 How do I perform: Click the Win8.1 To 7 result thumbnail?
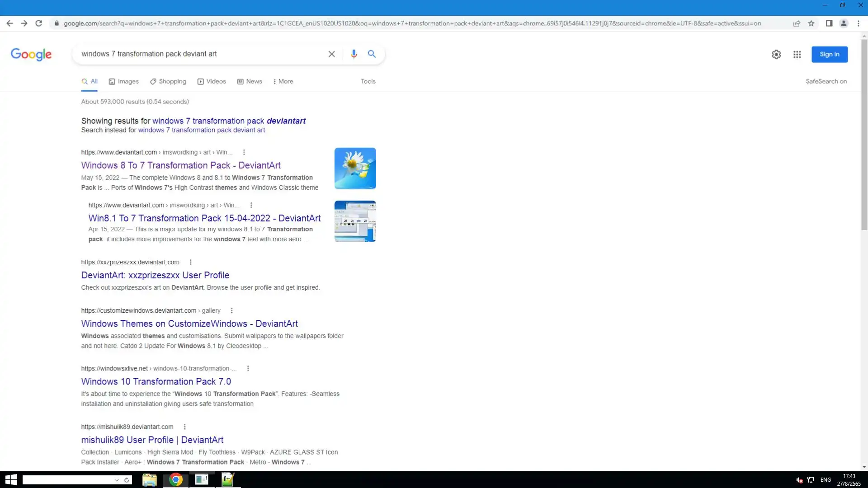click(355, 221)
